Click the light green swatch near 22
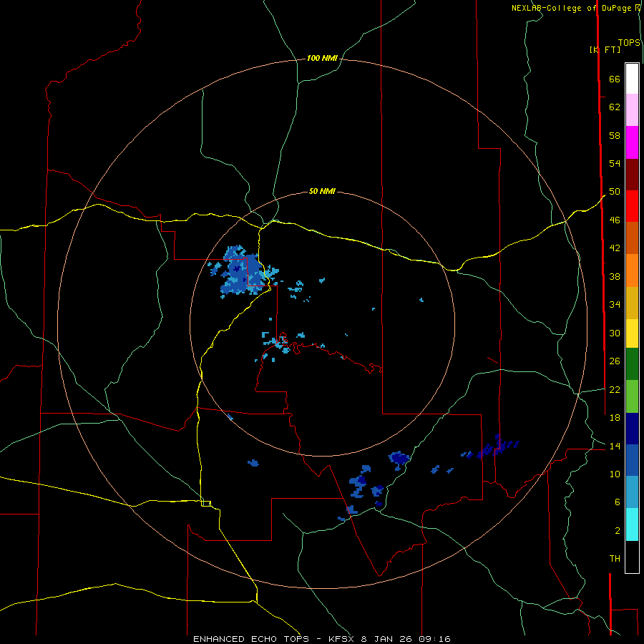The image size is (644, 644). point(632,396)
